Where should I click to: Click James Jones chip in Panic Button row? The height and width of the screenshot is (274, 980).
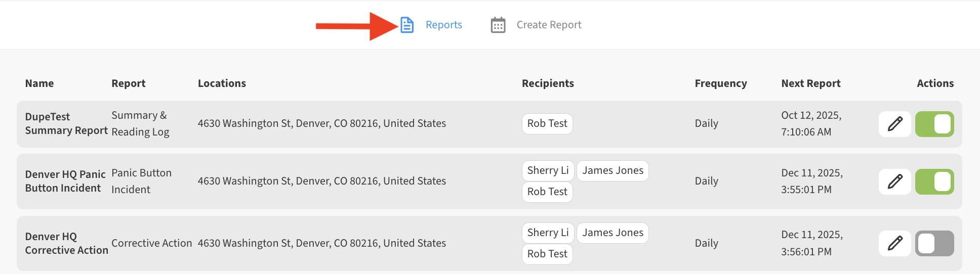(612, 170)
